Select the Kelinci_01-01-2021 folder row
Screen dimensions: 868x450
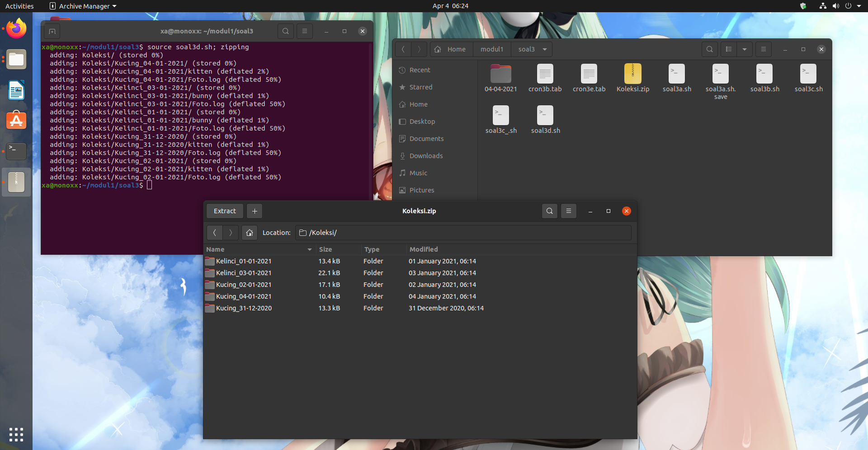420,261
